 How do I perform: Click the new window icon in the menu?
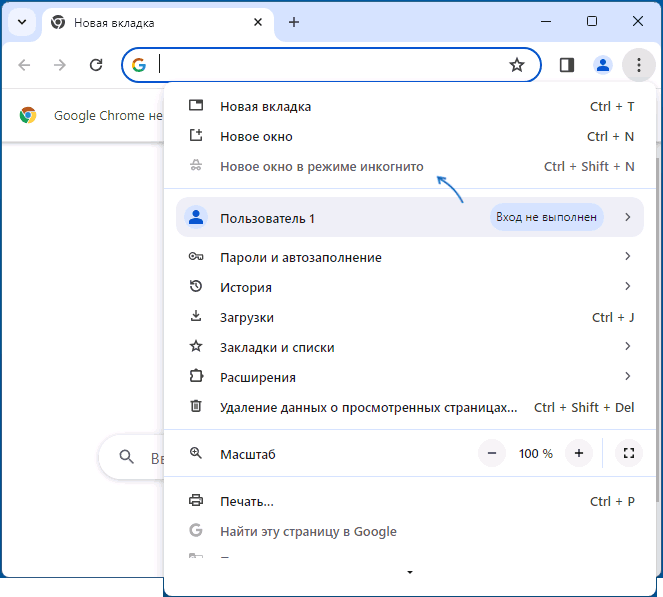[x=196, y=135]
